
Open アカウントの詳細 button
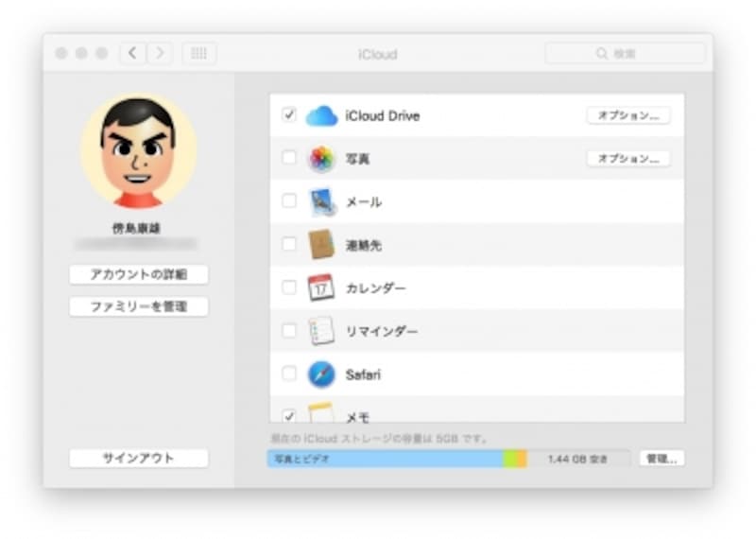(x=139, y=274)
